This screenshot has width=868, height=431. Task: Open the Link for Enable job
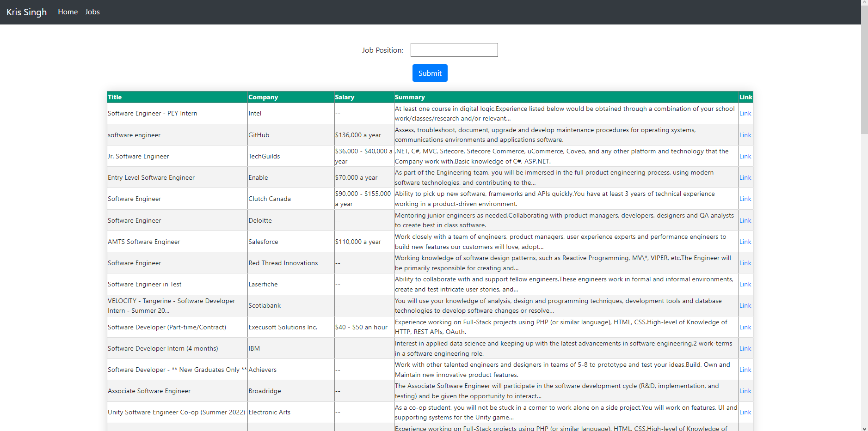point(745,177)
